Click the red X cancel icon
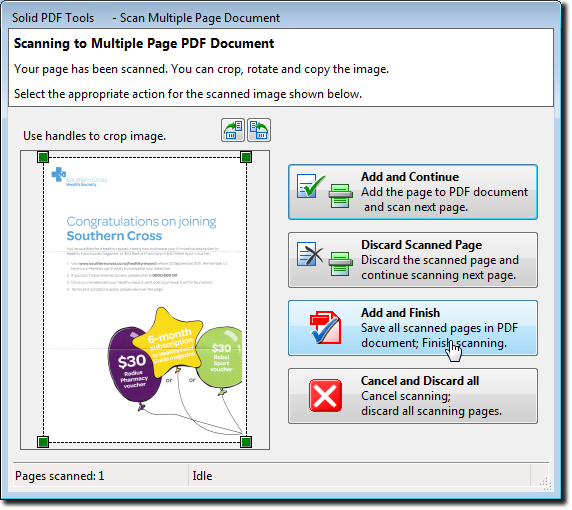The image size is (572, 510). pyautogui.click(x=325, y=396)
